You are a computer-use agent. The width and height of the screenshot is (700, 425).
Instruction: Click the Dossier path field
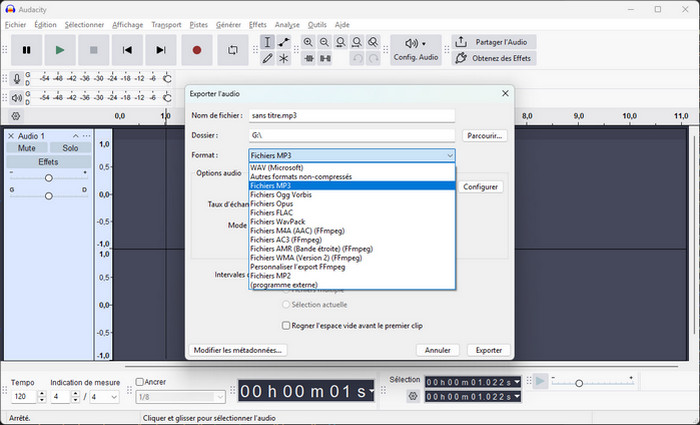pyautogui.click(x=352, y=135)
